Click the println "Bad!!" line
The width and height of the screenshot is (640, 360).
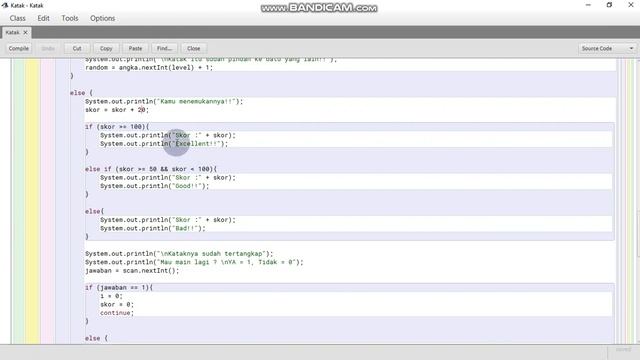153,228
